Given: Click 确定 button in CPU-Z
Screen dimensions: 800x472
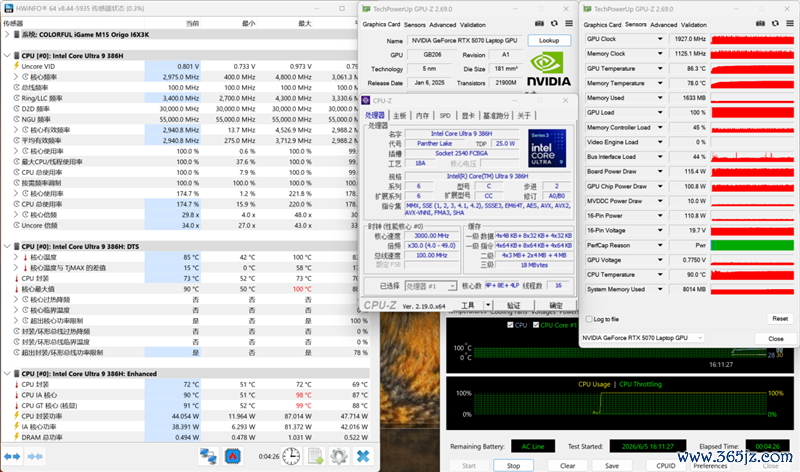Looking at the screenshot, I should [556, 305].
